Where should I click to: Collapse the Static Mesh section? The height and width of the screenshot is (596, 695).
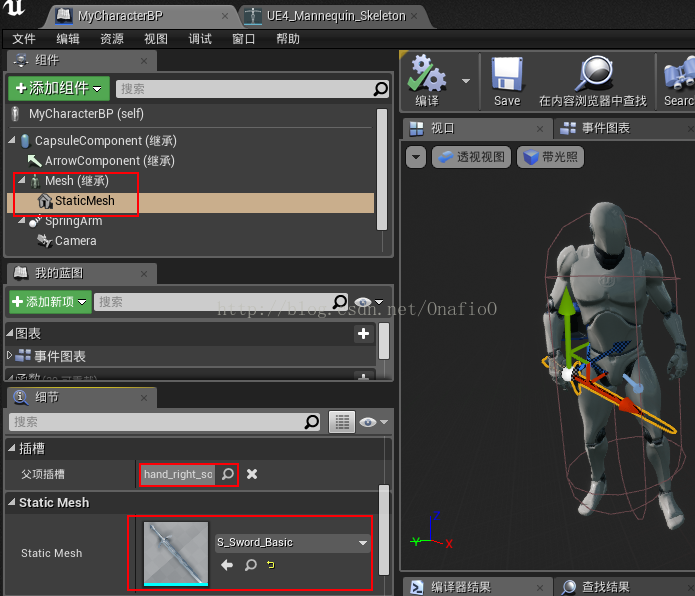(x=12, y=502)
